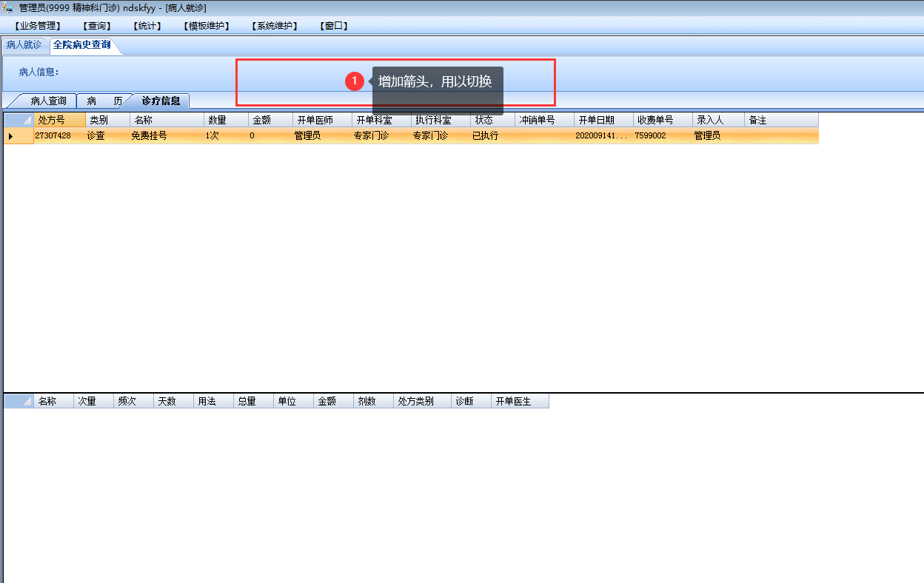Open the 【窗口】 menu
This screenshot has height=583, width=924.
(x=334, y=26)
